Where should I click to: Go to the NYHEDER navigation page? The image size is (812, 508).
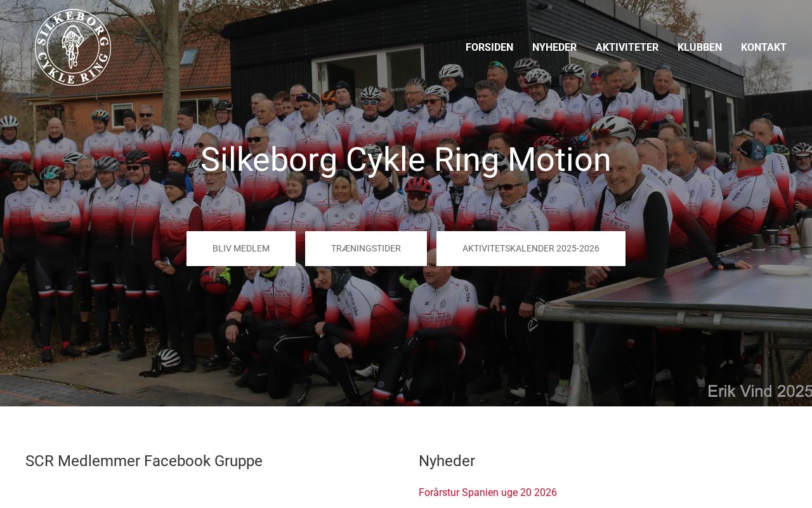coord(554,48)
